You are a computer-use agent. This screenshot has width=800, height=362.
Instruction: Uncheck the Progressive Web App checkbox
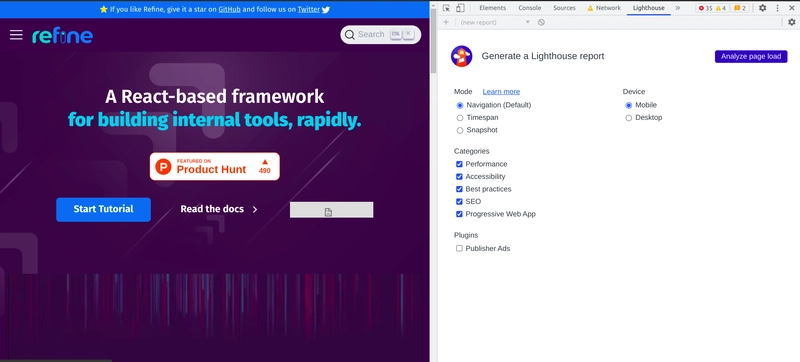[459, 214]
